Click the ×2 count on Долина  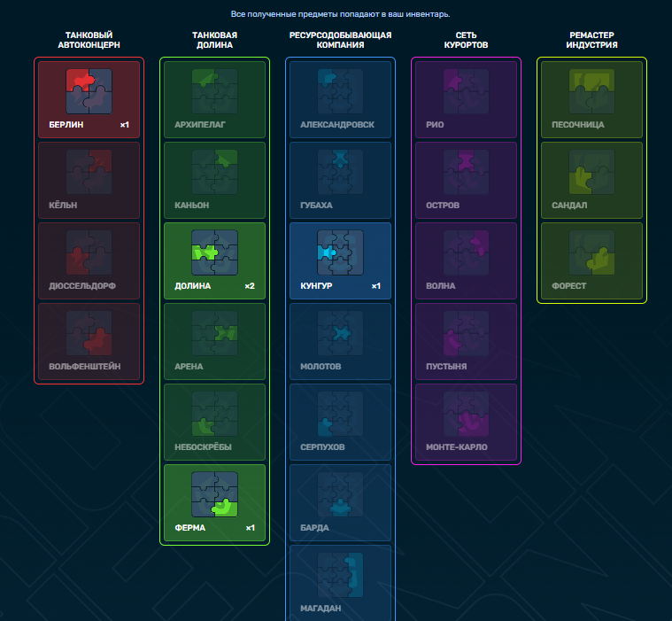point(250,286)
